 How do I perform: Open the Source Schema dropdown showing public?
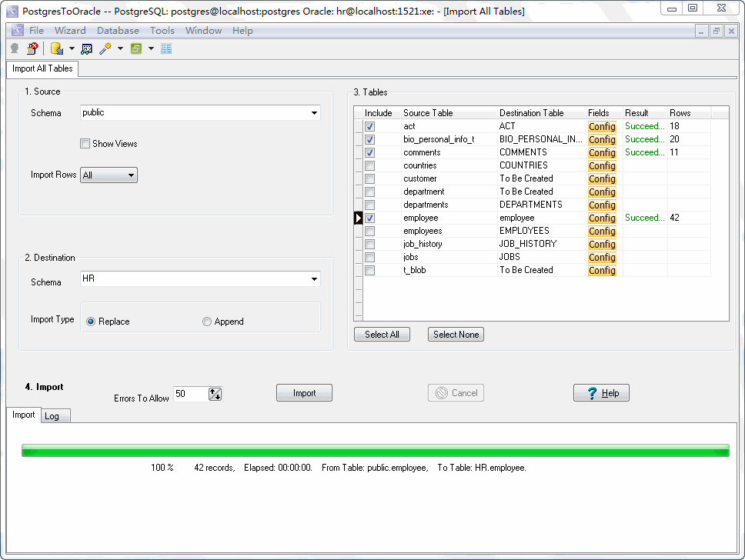point(200,112)
